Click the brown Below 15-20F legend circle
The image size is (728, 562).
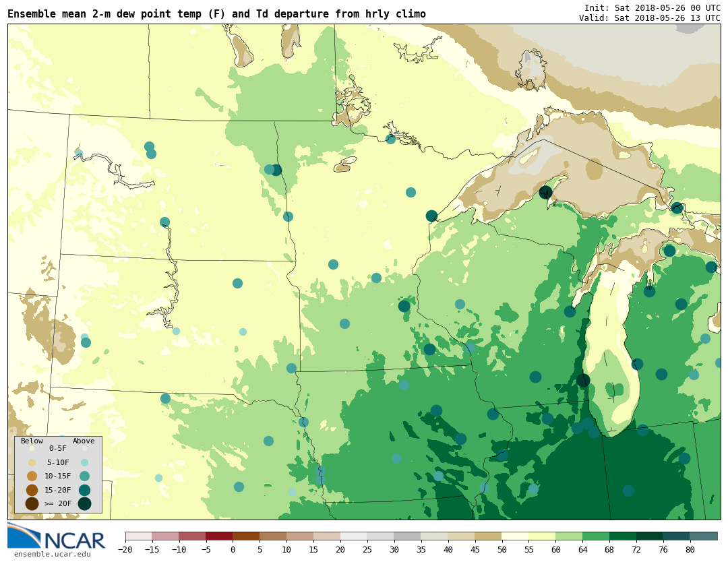point(32,490)
